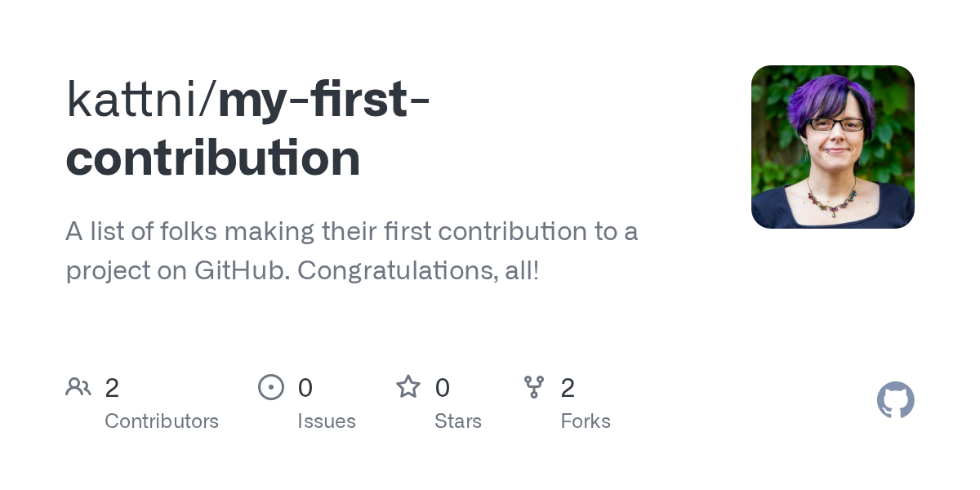
Task: Click the stars count number 0
Action: click(x=443, y=388)
